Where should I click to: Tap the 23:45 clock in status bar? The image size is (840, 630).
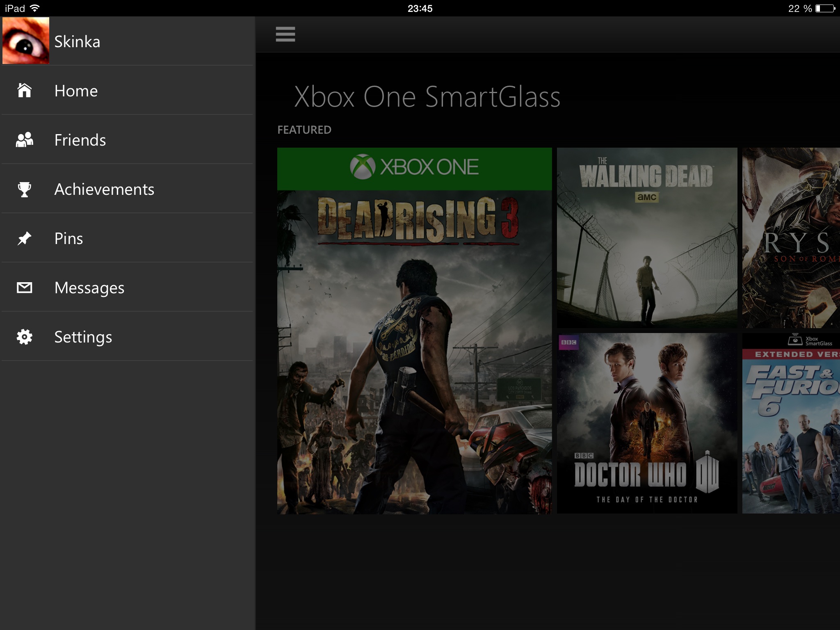[x=420, y=8]
